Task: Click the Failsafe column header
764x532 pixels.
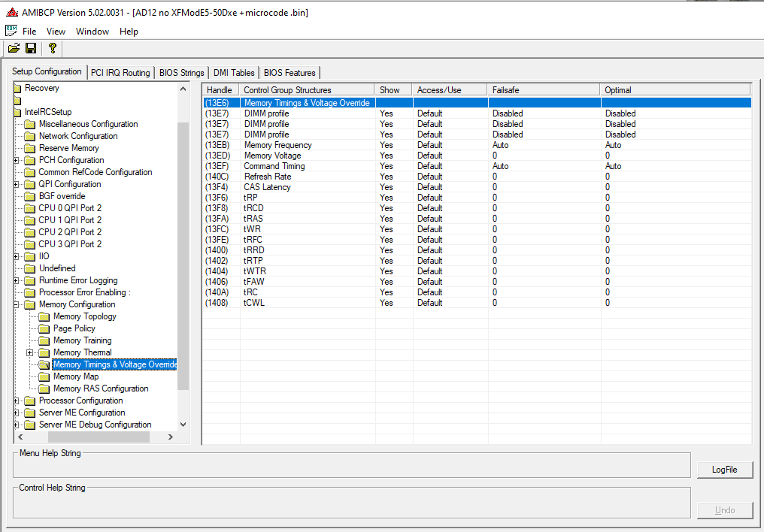Action: tap(544, 89)
